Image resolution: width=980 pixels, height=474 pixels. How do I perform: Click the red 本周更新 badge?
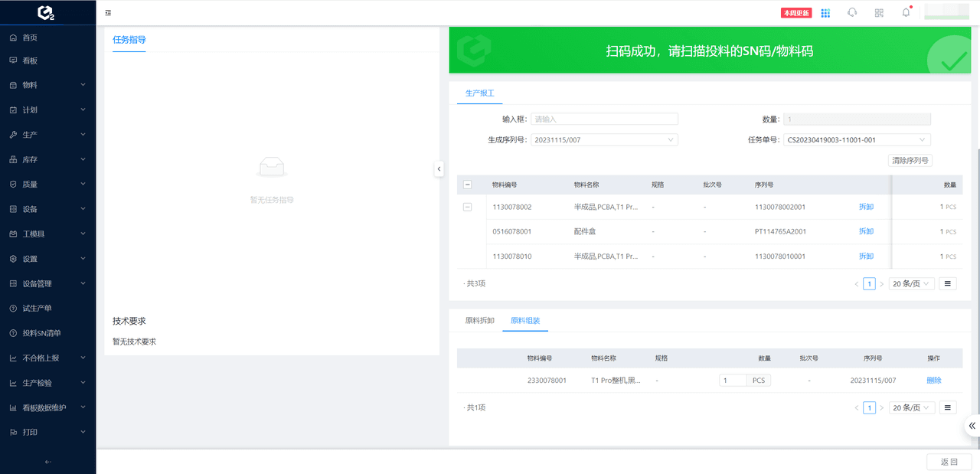click(x=796, y=13)
